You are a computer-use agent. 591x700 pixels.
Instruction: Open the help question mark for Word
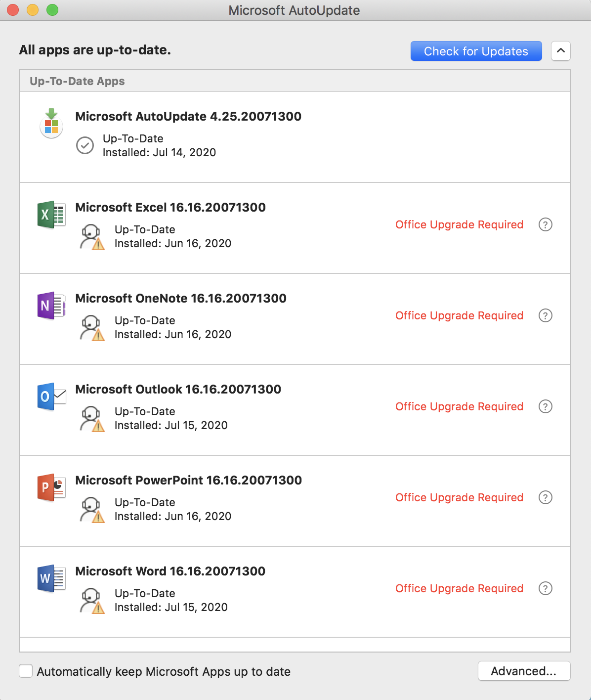click(545, 588)
